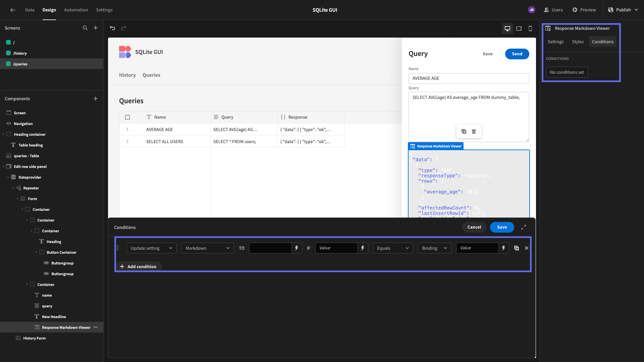The height and width of the screenshot is (362, 644).
Task: Expand the Conditions drawer to fullscreen
Action: coord(524,227)
